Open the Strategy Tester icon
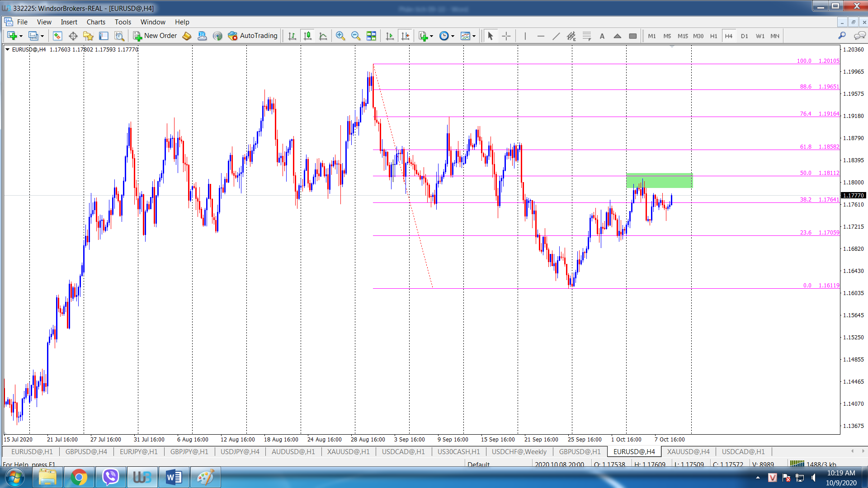Viewport: 868px width, 488px height. 119,36
